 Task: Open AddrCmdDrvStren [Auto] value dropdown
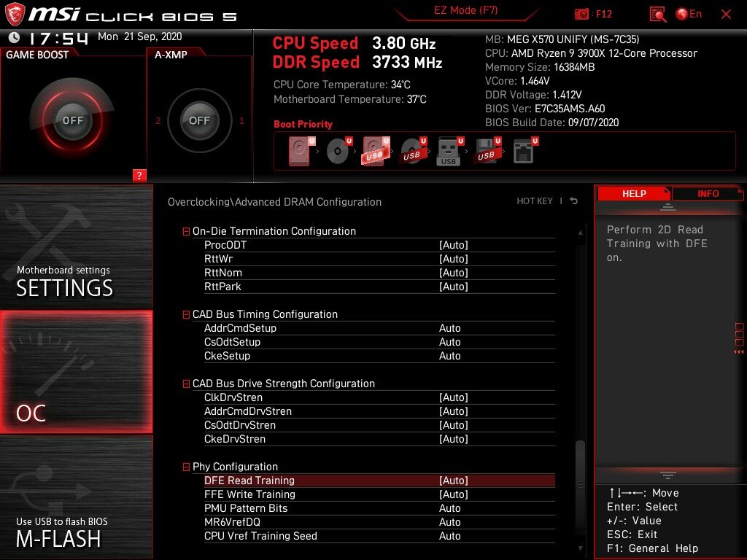[454, 411]
